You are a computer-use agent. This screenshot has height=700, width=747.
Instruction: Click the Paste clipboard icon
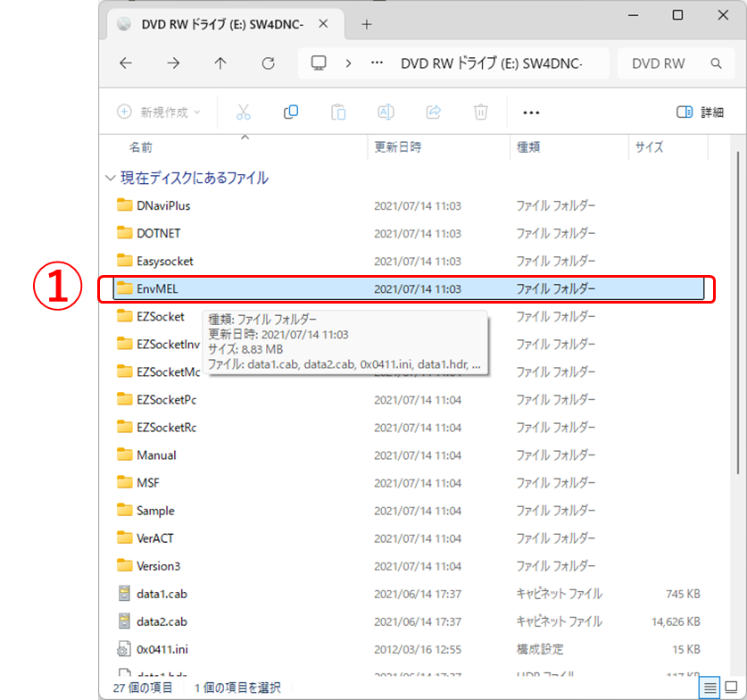(x=338, y=112)
